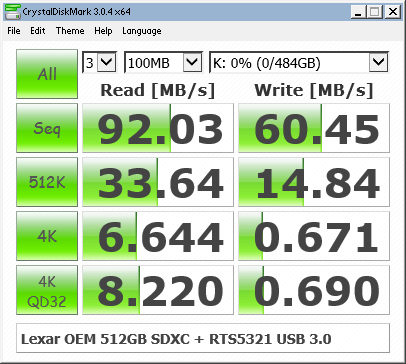Open the Theme menu
This screenshot has width=406, height=364.
(70, 31)
